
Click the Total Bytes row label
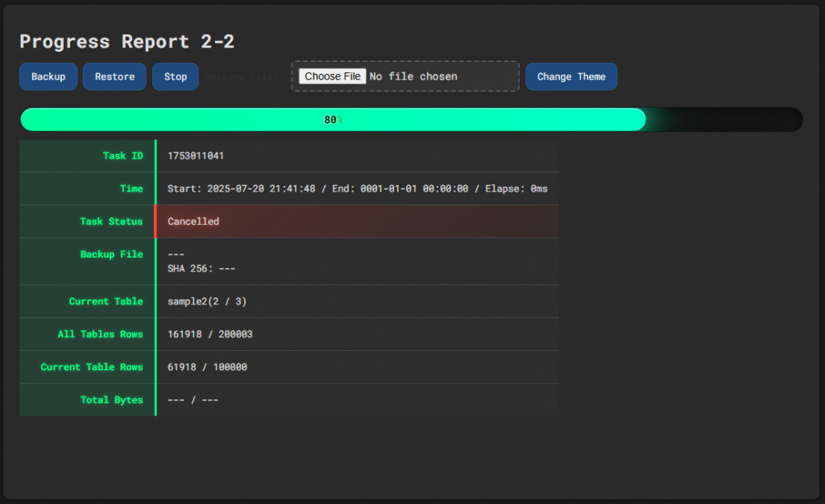pyautogui.click(x=111, y=400)
